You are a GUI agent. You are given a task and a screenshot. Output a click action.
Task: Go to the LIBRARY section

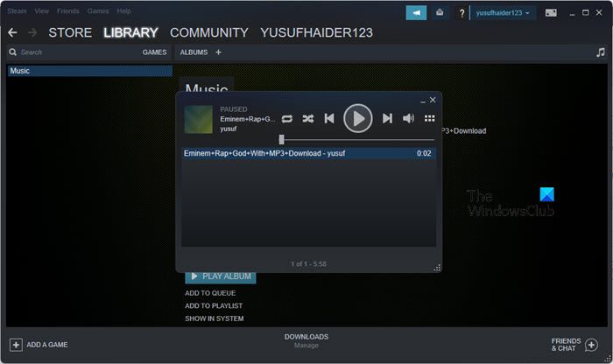tap(131, 32)
